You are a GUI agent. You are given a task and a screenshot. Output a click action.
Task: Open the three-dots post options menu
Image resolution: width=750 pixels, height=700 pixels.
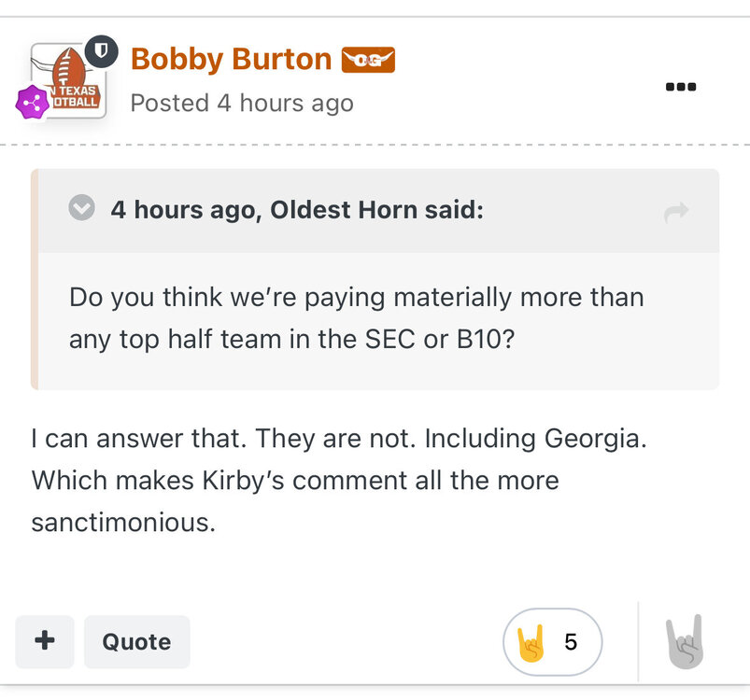pyautogui.click(x=680, y=87)
